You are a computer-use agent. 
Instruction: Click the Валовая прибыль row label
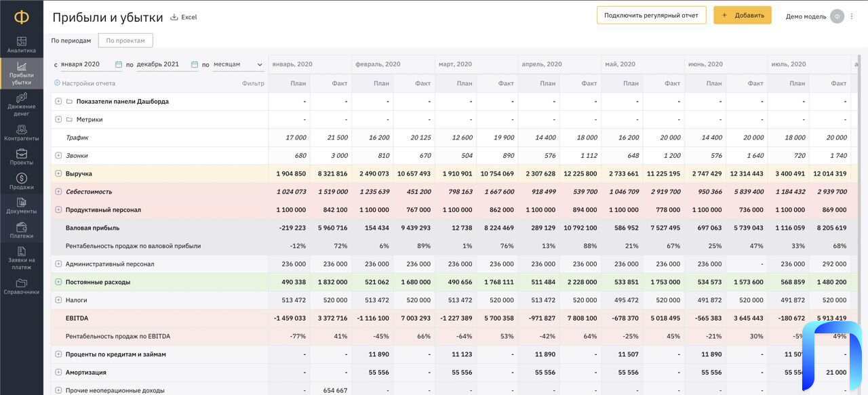[92, 228]
